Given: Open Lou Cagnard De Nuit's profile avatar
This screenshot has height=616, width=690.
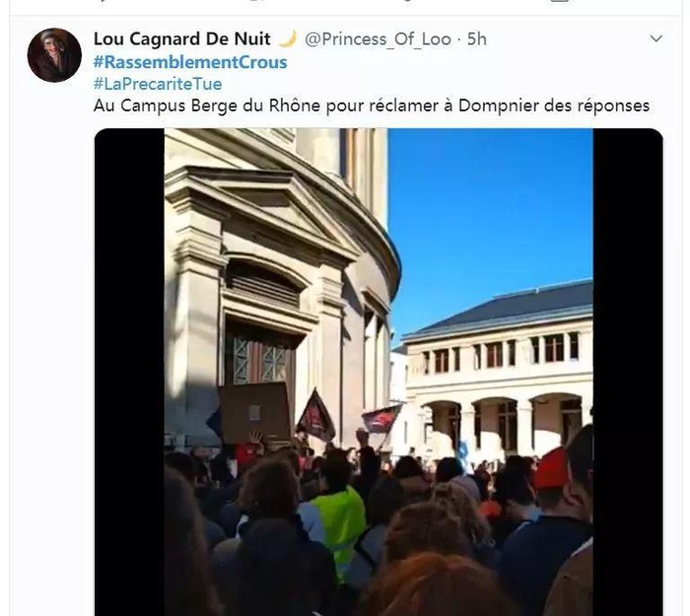Looking at the screenshot, I should point(54,55).
